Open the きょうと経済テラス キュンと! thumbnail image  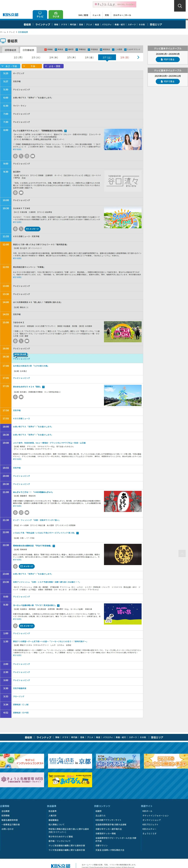pyautogui.click(x=123, y=139)
